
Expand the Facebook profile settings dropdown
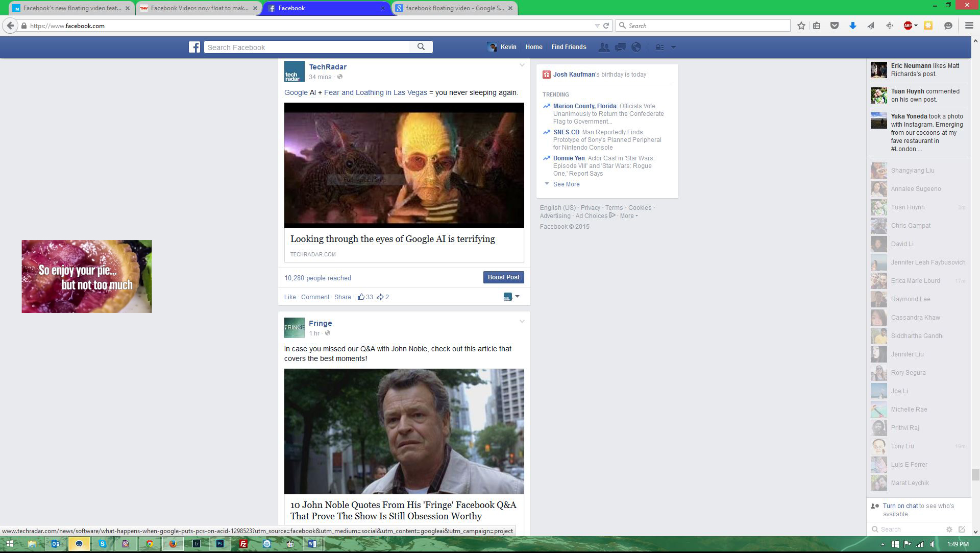pos(673,46)
